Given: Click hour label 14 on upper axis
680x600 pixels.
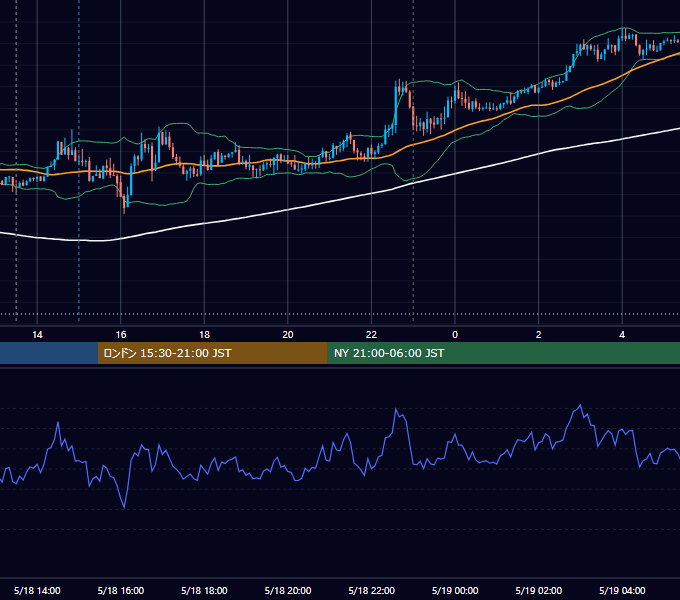Looking at the screenshot, I should click(37, 335).
